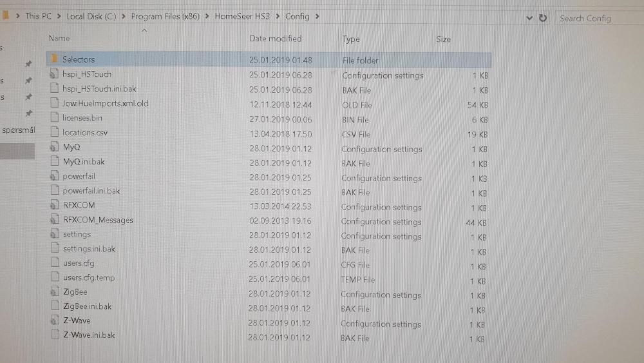This screenshot has height=363, width=644.
Task: Select the MyQ settings file icon
Action: tap(55, 148)
